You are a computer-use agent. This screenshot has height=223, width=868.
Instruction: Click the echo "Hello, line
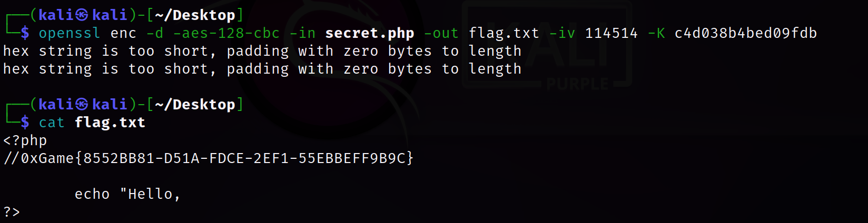point(127,194)
